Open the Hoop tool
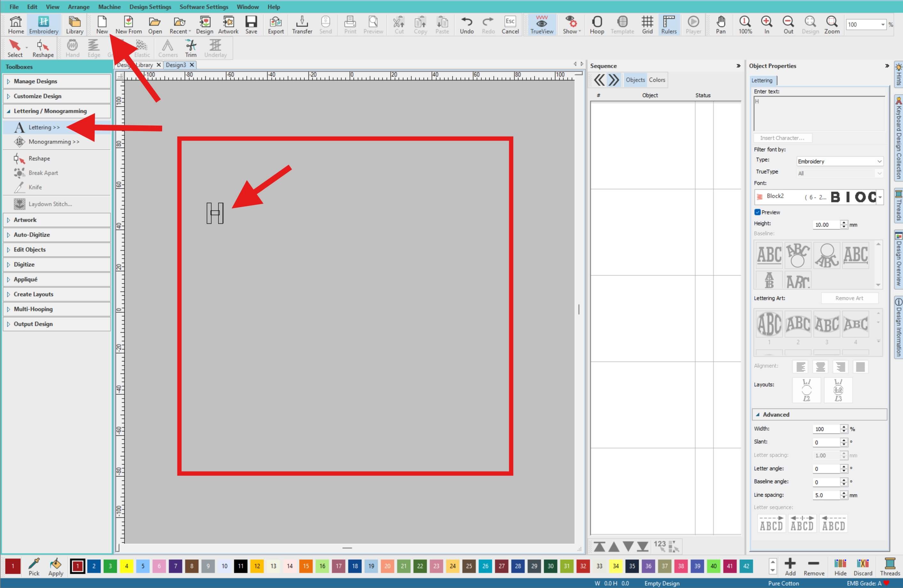This screenshot has width=903, height=588. click(597, 25)
